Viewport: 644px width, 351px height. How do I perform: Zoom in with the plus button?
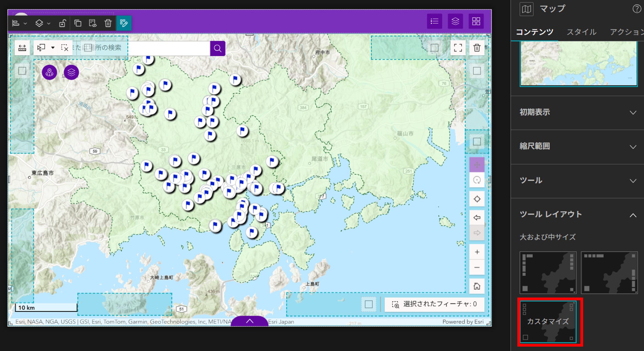tap(477, 252)
